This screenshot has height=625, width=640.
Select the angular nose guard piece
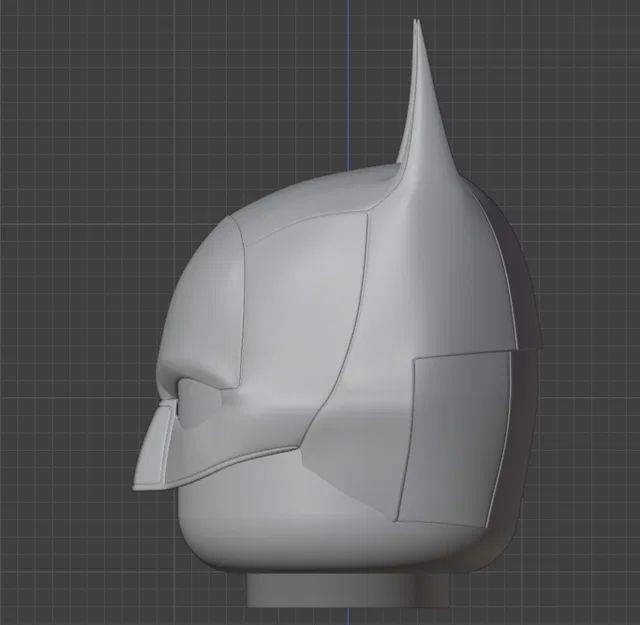[154, 446]
